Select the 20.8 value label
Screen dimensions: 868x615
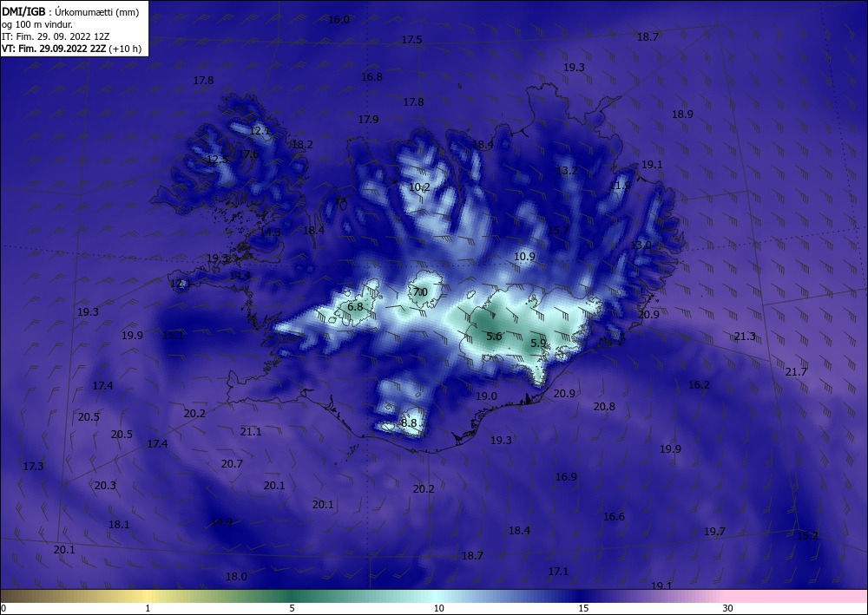(604, 407)
